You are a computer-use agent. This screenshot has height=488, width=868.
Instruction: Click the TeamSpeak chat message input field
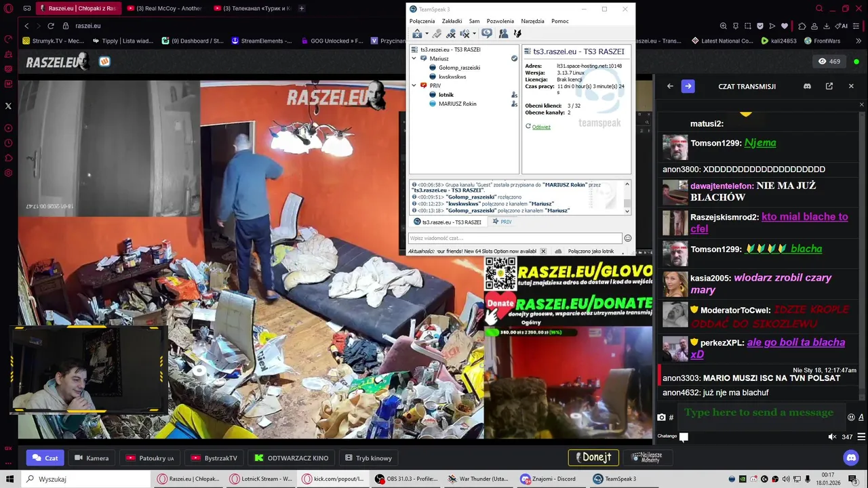click(x=515, y=238)
